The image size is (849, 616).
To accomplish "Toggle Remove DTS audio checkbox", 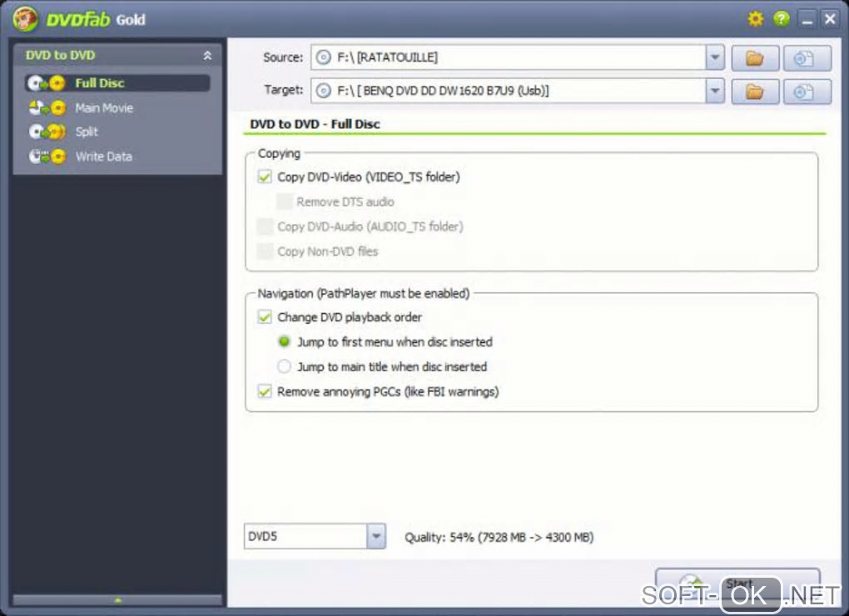I will [x=285, y=202].
